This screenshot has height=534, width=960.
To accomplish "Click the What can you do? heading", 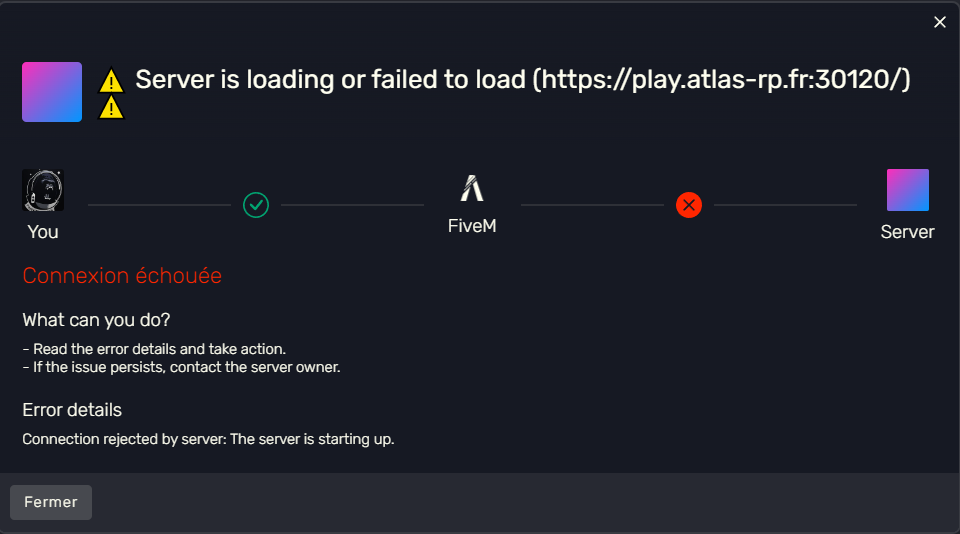I will pos(96,321).
